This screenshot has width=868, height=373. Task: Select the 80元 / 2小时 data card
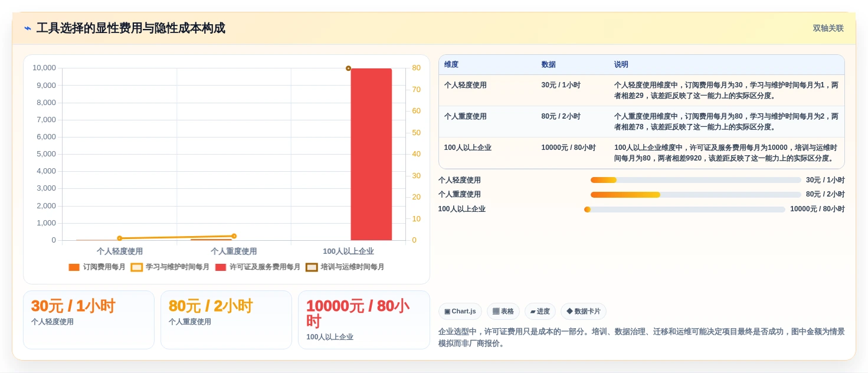(x=226, y=319)
